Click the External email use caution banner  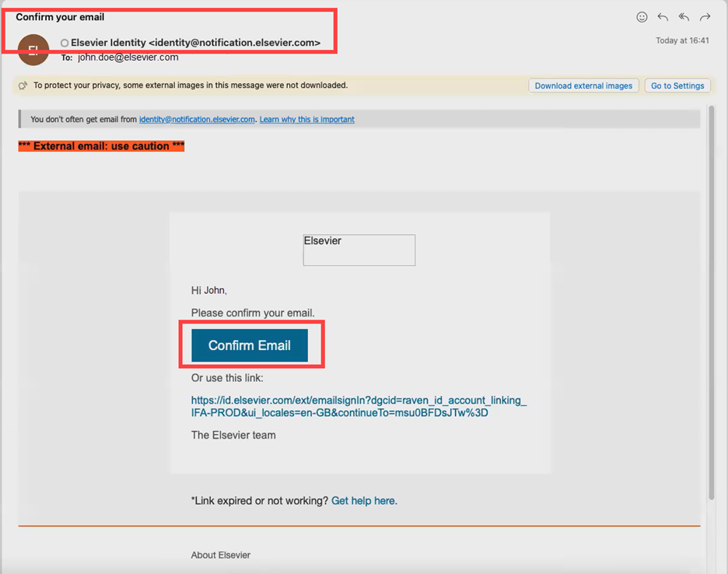point(101,145)
